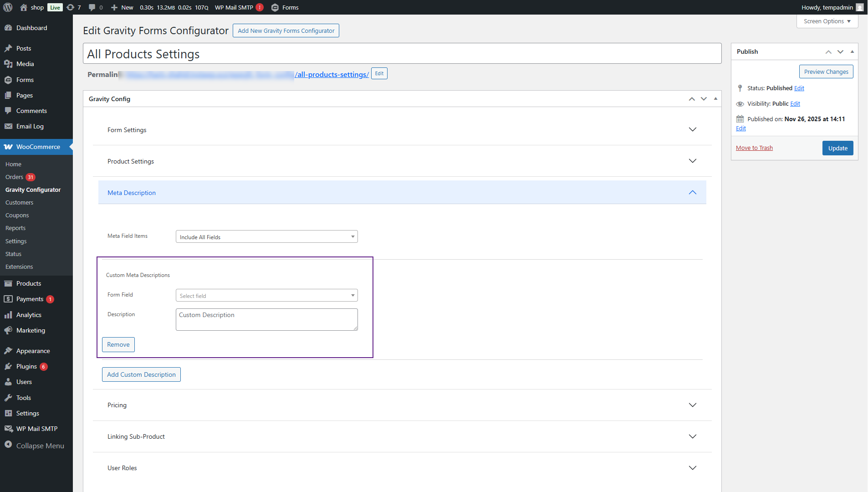The width and height of the screenshot is (868, 492).
Task: Click the Plugins plug icon
Action: coord(8,366)
